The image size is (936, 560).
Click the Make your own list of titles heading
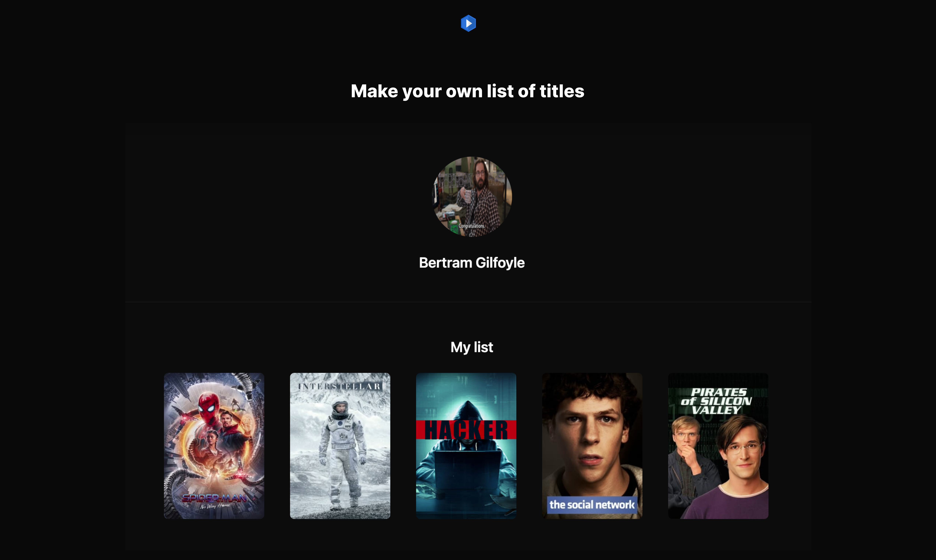pos(468,91)
